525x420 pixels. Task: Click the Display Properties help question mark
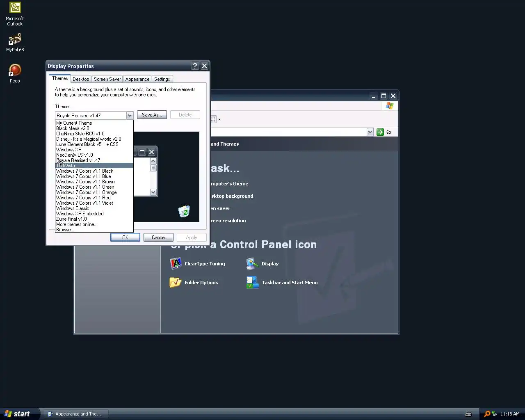195,66
